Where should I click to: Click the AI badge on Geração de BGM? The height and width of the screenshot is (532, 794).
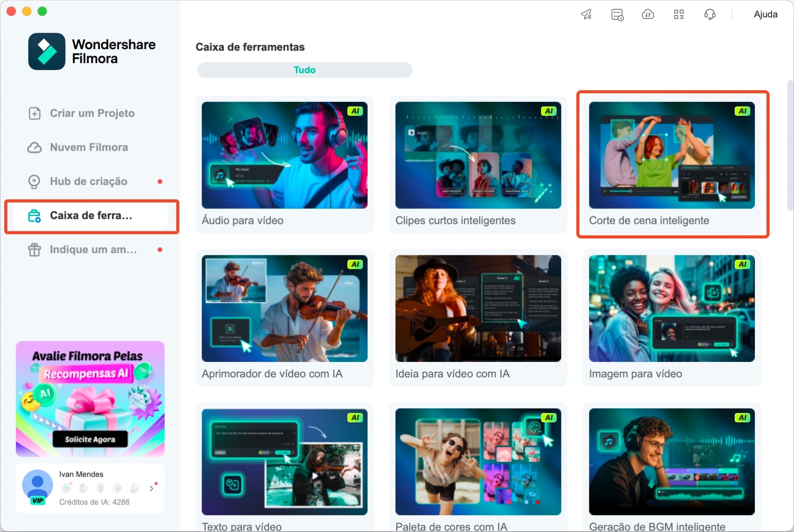(x=742, y=418)
